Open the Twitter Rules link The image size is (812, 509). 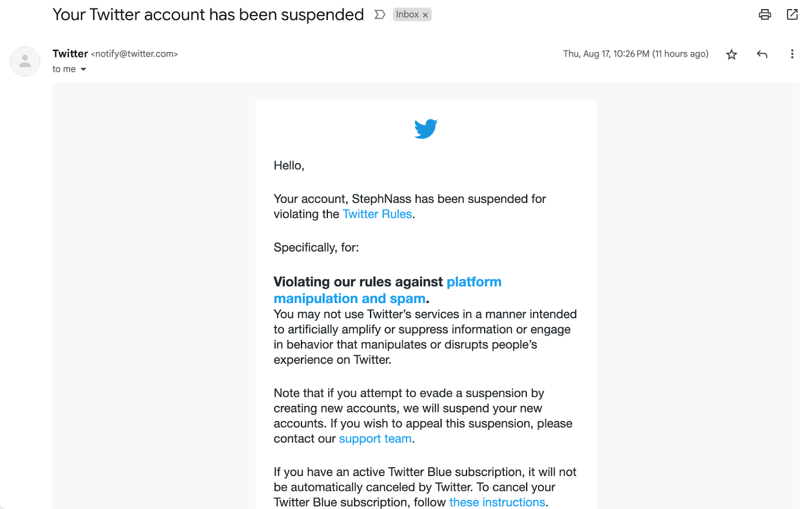tap(377, 214)
